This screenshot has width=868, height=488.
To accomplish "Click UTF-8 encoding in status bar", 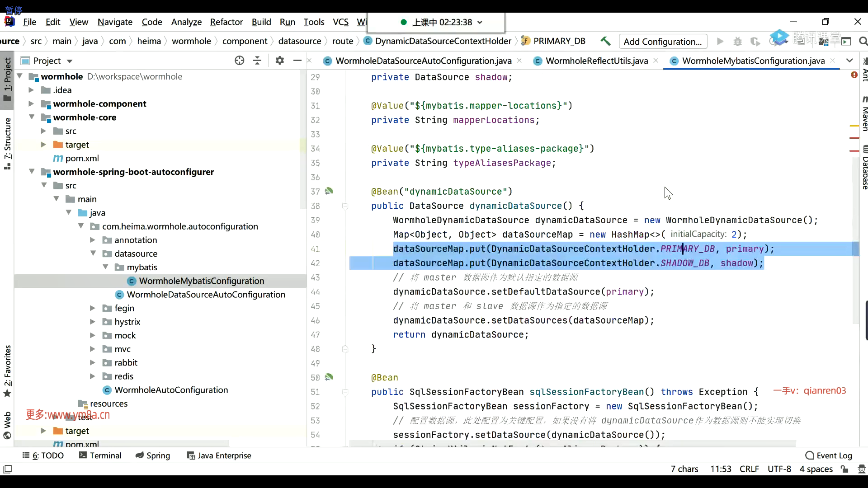I will click(x=779, y=469).
